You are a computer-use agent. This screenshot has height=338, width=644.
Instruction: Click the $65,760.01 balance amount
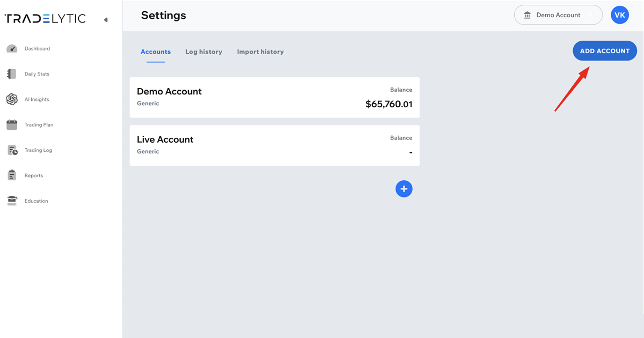click(389, 104)
